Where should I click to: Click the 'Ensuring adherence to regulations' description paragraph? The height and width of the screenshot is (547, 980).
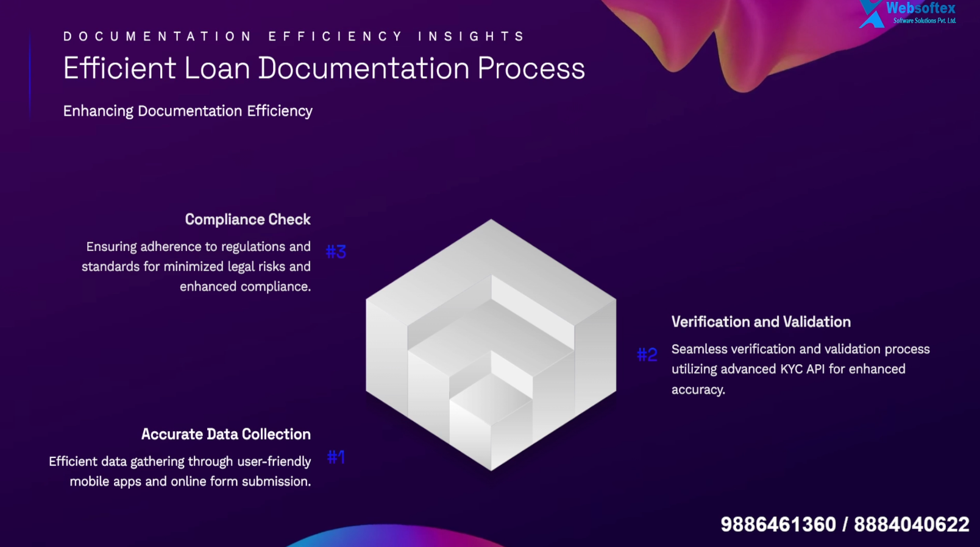(196, 267)
